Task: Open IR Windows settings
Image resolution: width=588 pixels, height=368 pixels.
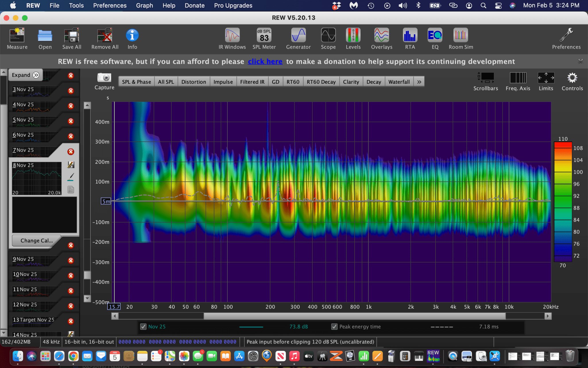Action: pyautogui.click(x=232, y=39)
